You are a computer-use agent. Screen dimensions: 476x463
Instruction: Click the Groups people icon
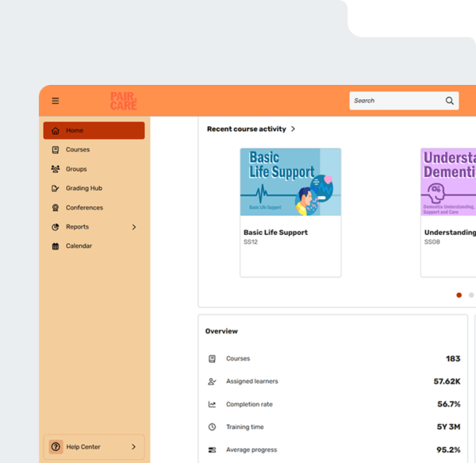click(56, 169)
